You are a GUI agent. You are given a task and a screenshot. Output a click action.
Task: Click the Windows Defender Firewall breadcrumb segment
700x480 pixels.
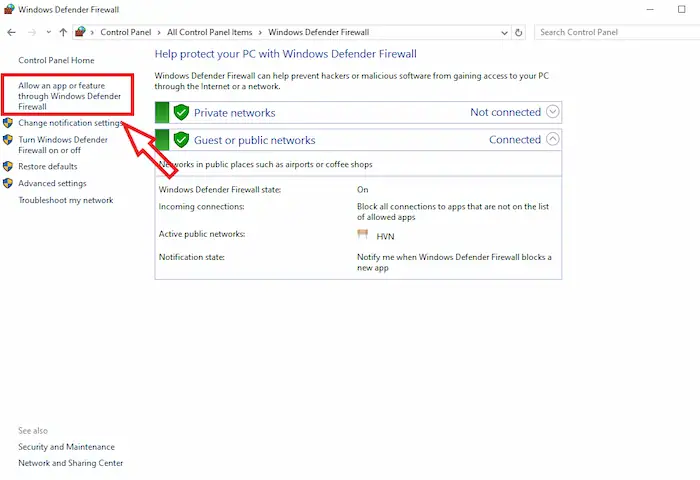[x=318, y=32]
